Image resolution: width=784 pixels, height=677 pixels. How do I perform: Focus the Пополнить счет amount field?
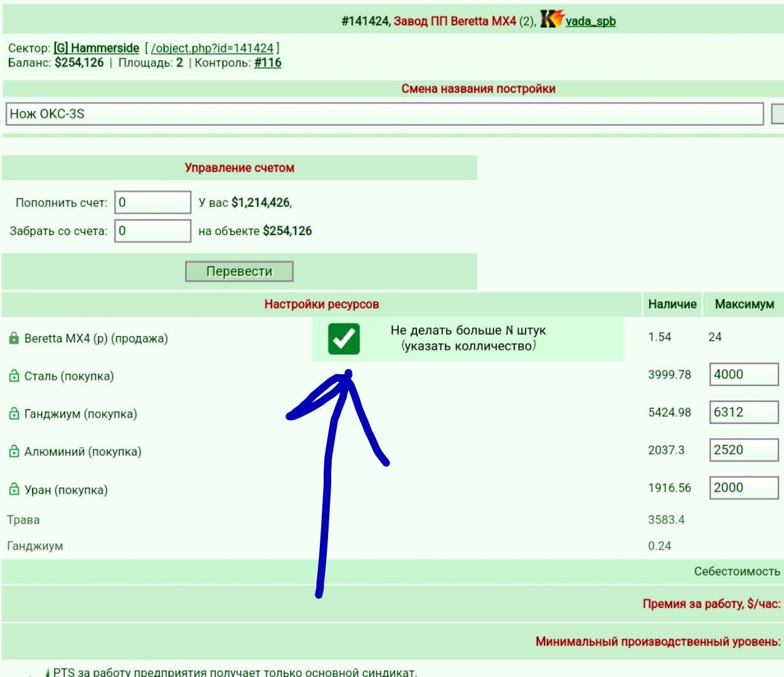[152, 202]
